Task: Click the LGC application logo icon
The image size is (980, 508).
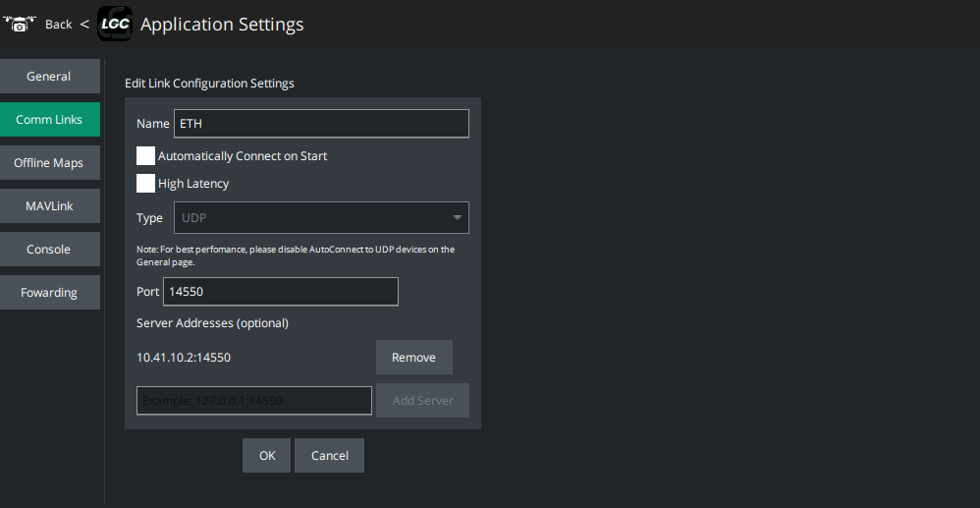Action: coord(115,24)
